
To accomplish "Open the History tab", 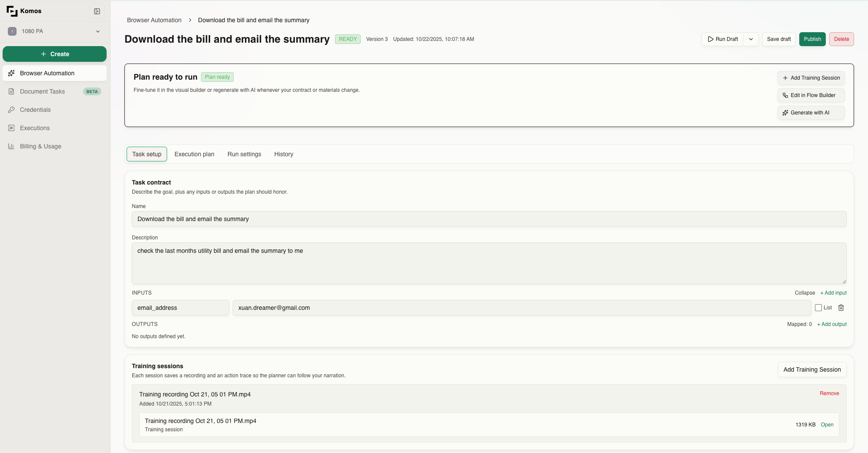I will click(284, 154).
